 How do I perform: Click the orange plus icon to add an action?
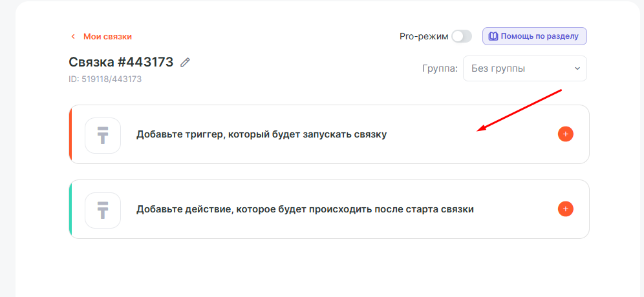[x=565, y=209]
